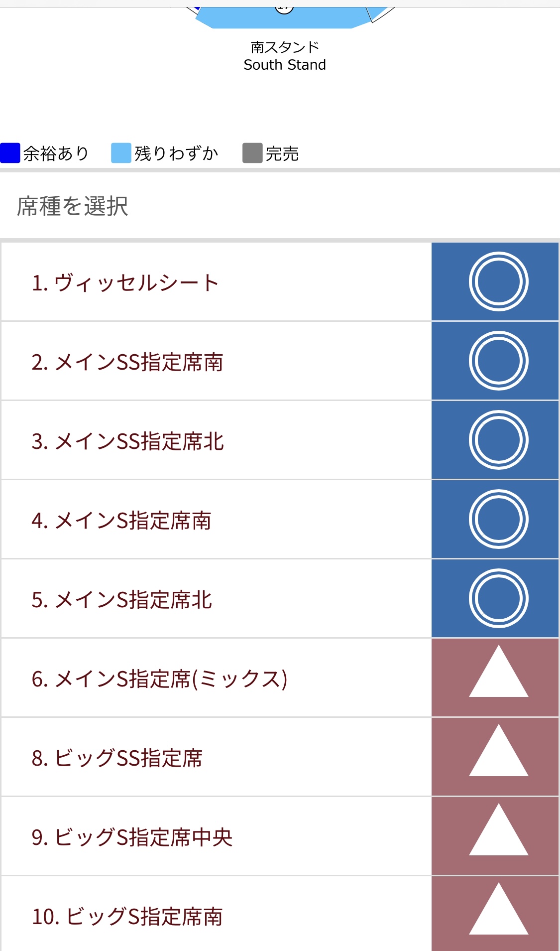Choose 2. メインSS指定席南 seat label

click(x=127, y=362)
